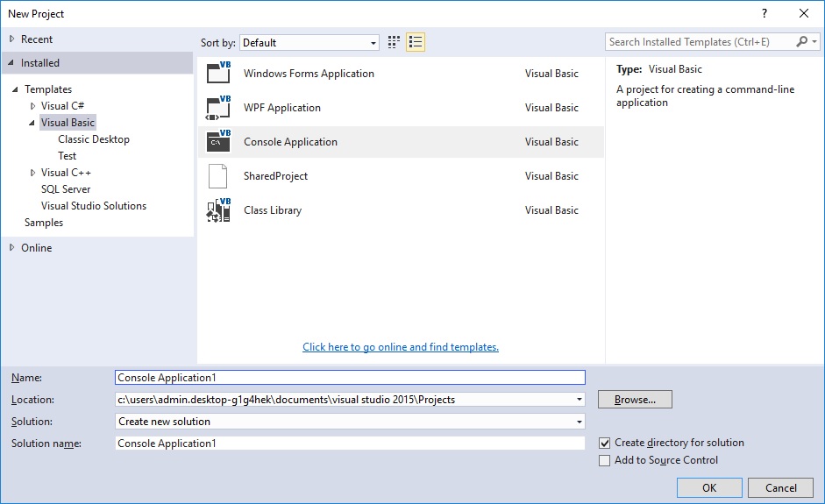Select the Samples tree item
The image size is (825, 504).
click(44, 223)
